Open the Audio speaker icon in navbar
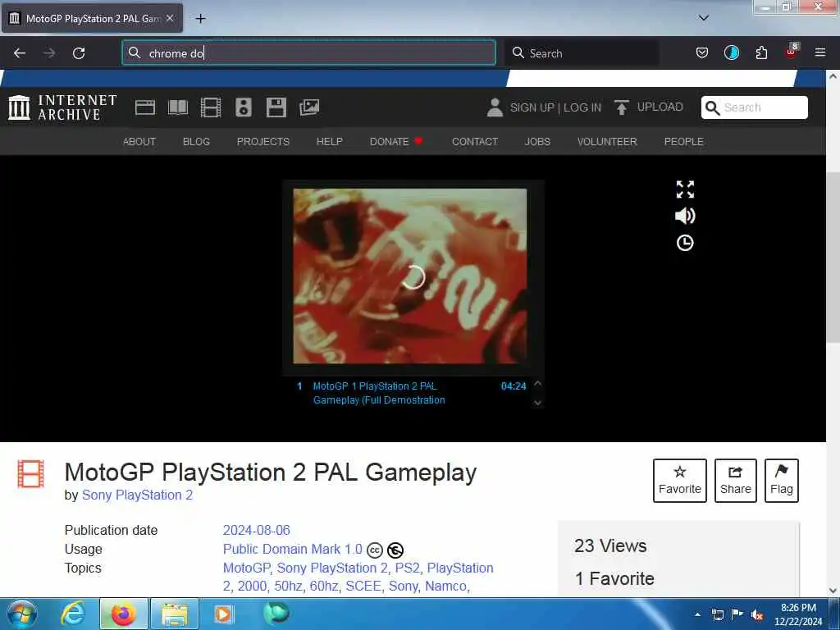This screenshot has width=840, height=630. click(x=243, y=107)
